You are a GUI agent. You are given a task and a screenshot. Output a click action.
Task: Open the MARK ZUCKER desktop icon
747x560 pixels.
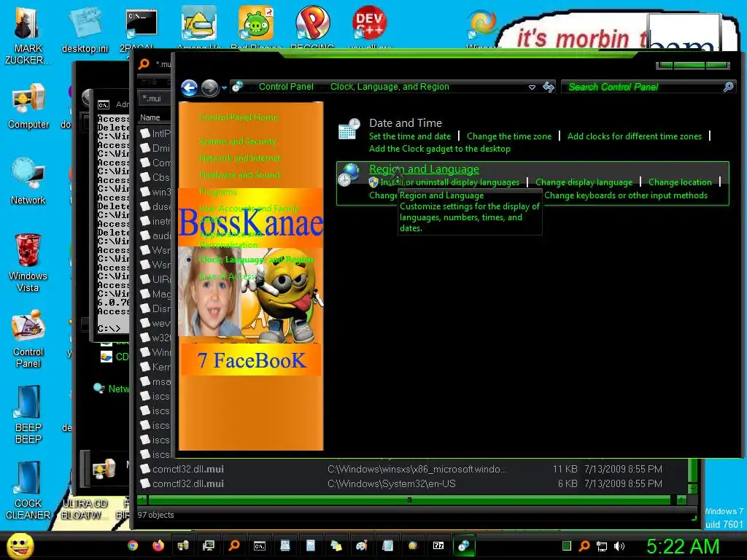coord(28,36)
